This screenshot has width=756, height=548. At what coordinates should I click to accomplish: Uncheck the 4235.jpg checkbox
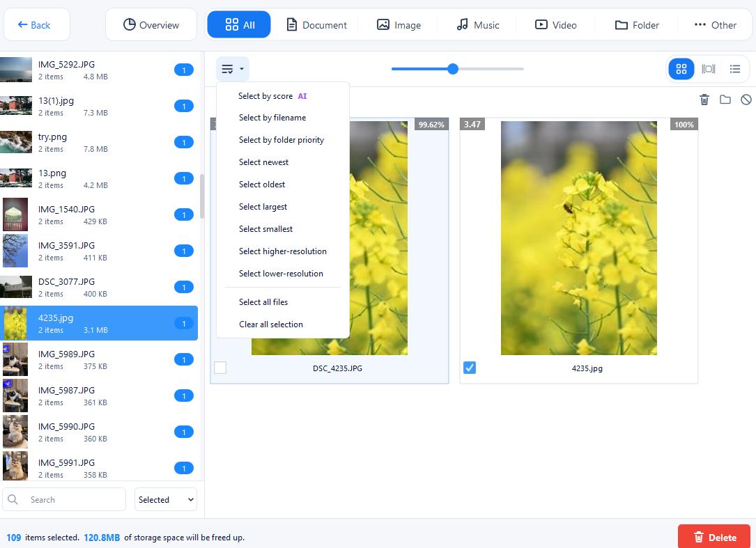470,368
